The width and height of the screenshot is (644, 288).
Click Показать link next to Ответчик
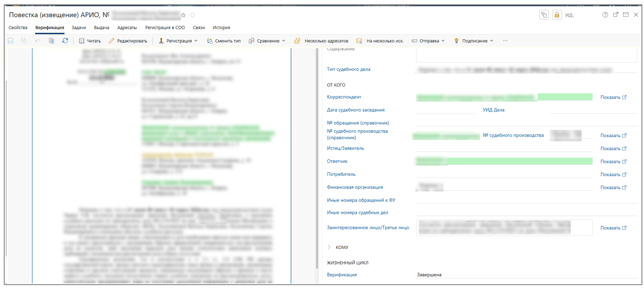click(613, 162)
